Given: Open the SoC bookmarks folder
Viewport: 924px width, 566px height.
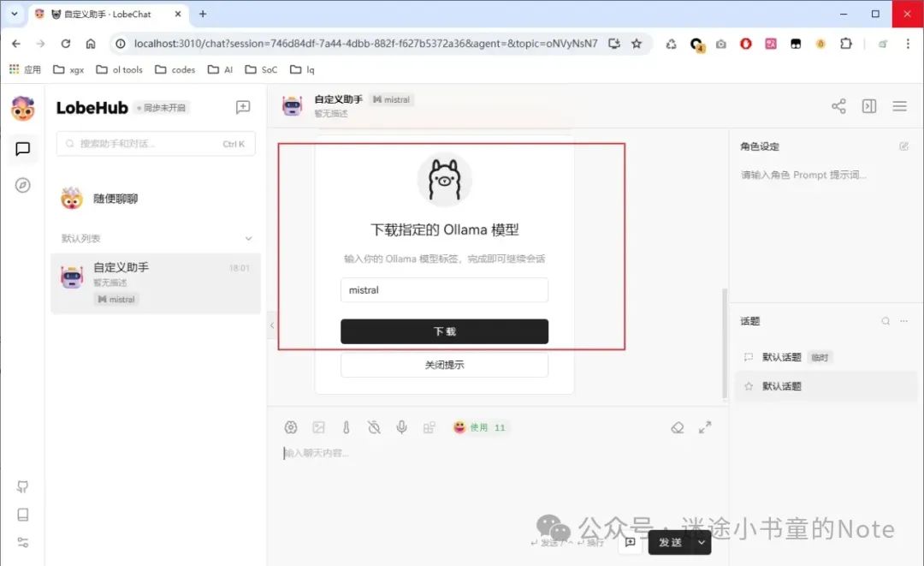Looking at the screenshot, I should 261,69.
